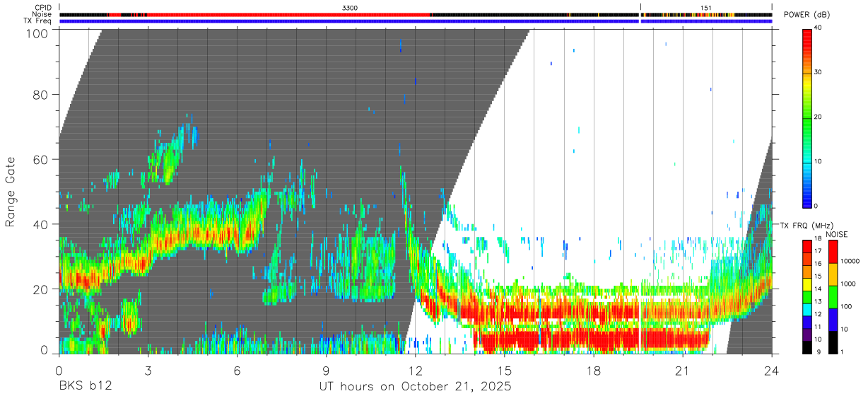868x401 pixels.
Task: Click the '100' label on NOISE scale
Action: click(845, 306)
